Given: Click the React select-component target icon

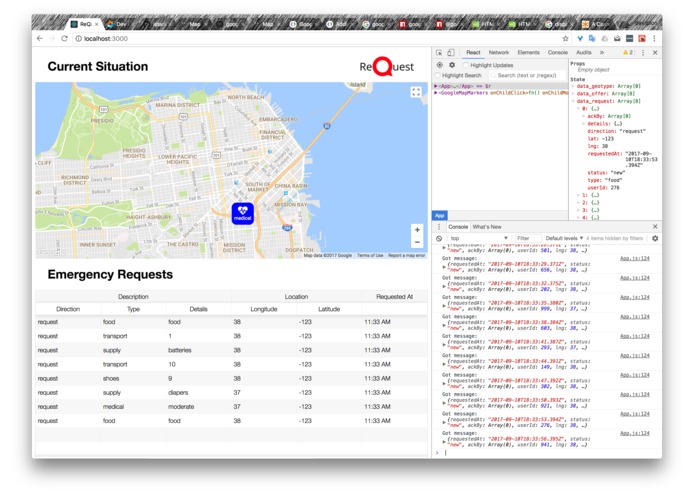Looking at the screenshot, I should point(440,65).
